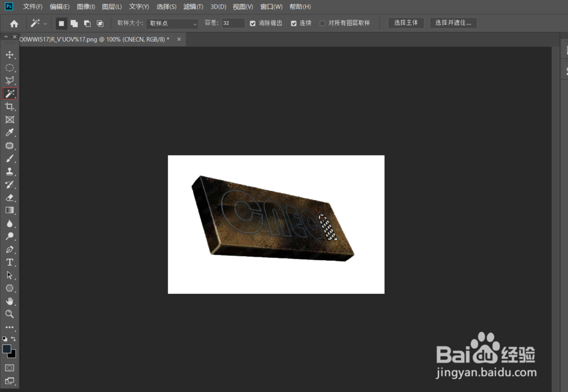Open the 图层 menu
Image resolution: width=568 pixels, height=392 pixels.
[112, 6]
